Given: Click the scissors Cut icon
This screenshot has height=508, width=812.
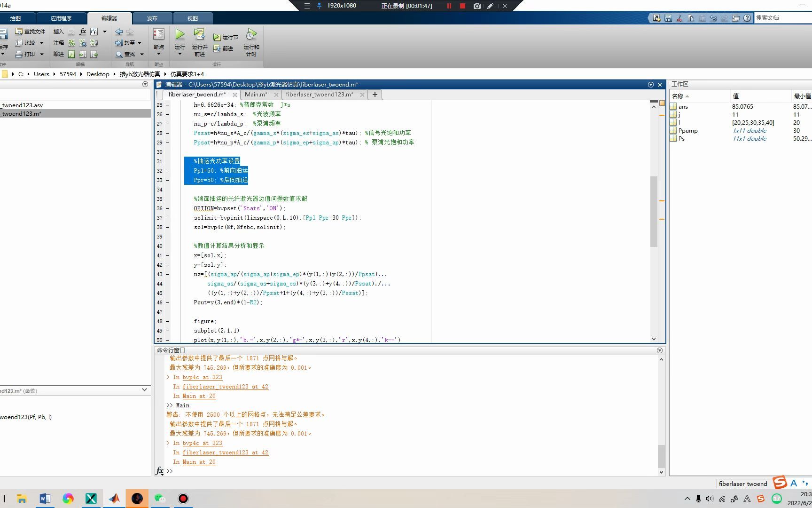Looking at the screenshot, I should (x=679, y=18).
